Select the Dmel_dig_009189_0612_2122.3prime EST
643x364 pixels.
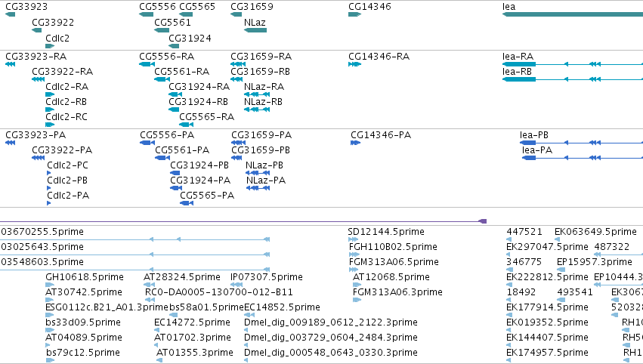(x=330, y=323)
